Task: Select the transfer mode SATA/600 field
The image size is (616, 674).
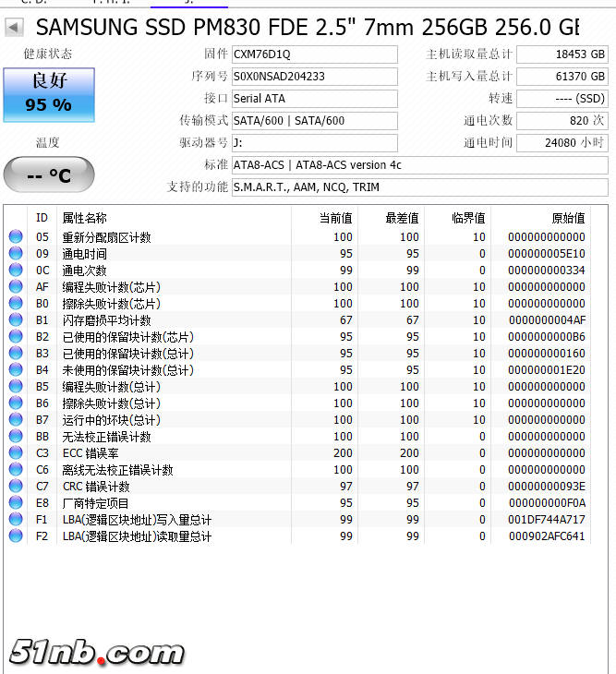Action: pos(315,121)
